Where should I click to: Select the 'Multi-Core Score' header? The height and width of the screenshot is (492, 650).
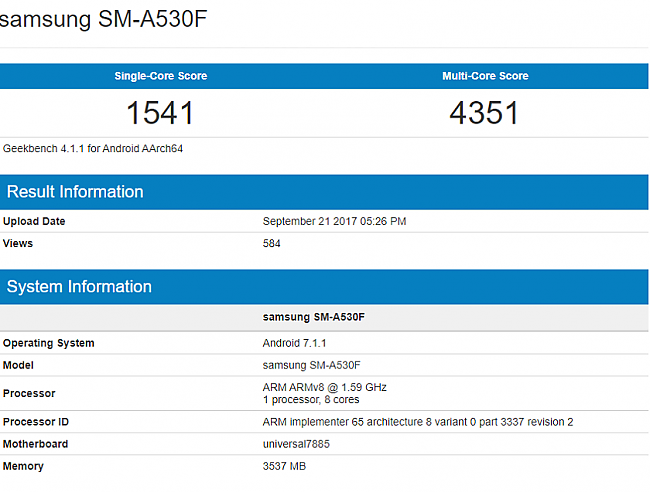[x=485, y=76]
